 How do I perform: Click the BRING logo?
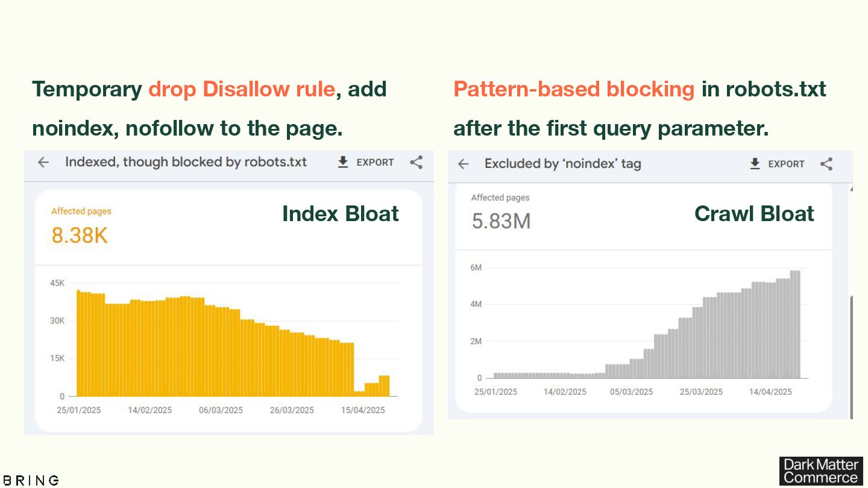31,480
